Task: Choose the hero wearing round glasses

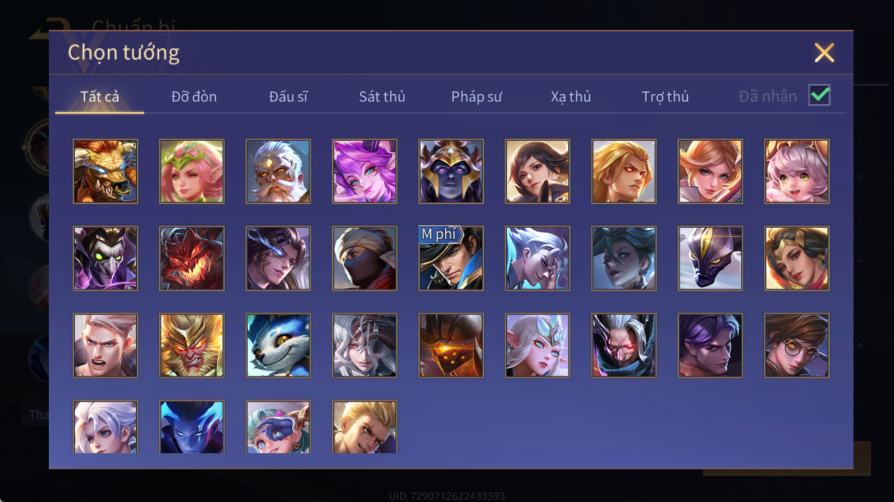Action: [797, 345]
